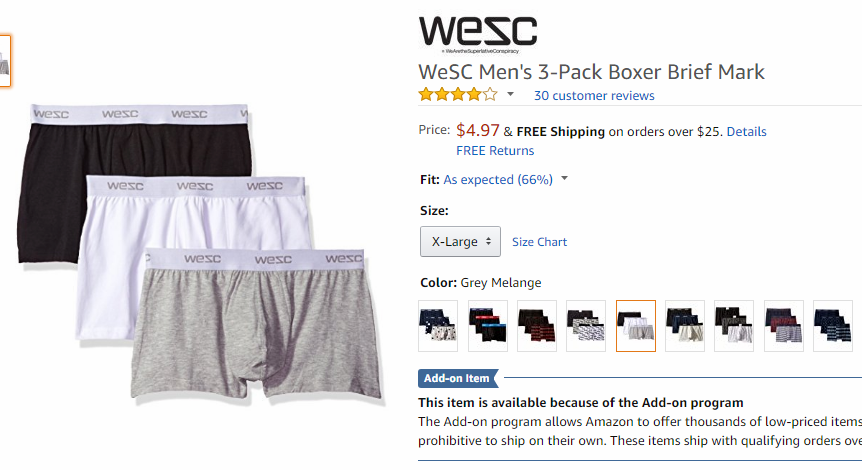Click the Fit As expected (66%) link
The width and height of the screenshot is (862, 470).
(498, 180)
